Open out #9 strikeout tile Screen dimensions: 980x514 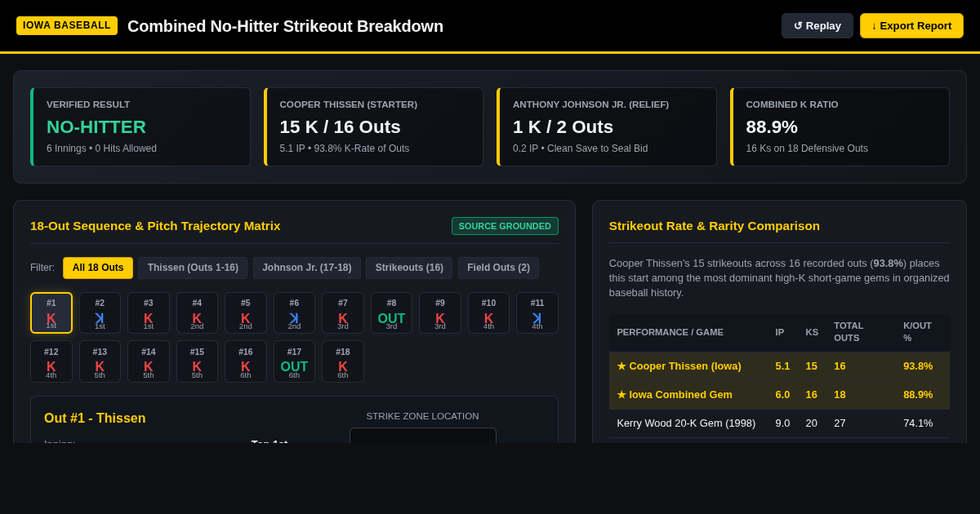tap(440, 313)
